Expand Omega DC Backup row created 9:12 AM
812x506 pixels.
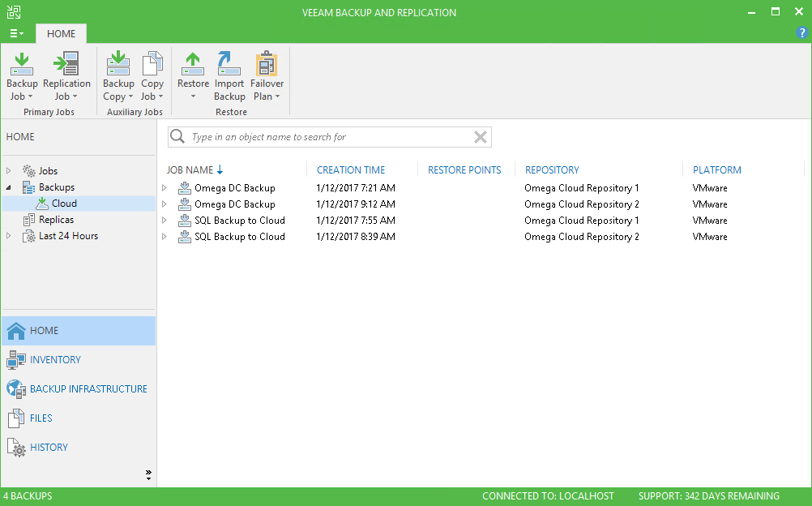click(165, 204)
